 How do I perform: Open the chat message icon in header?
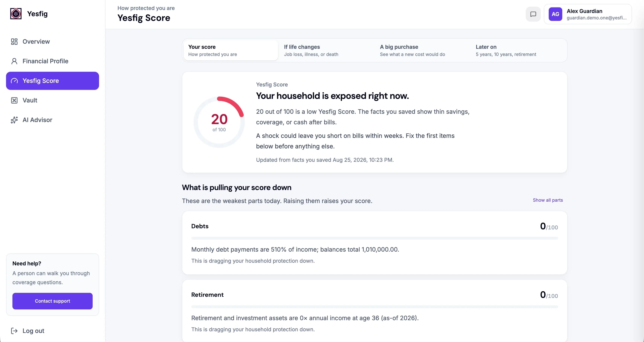point(533,14)
